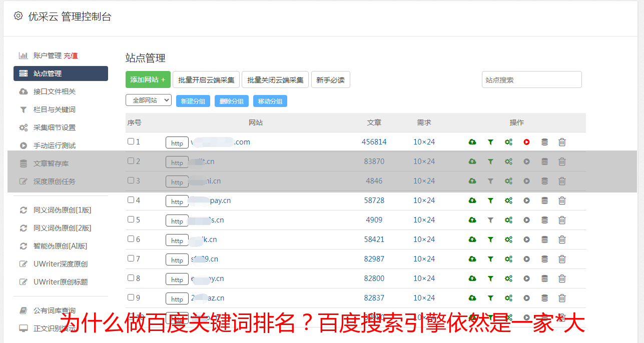Click the gray filter icon in row 5
The image size is (644, 343).
click(490, 220)
